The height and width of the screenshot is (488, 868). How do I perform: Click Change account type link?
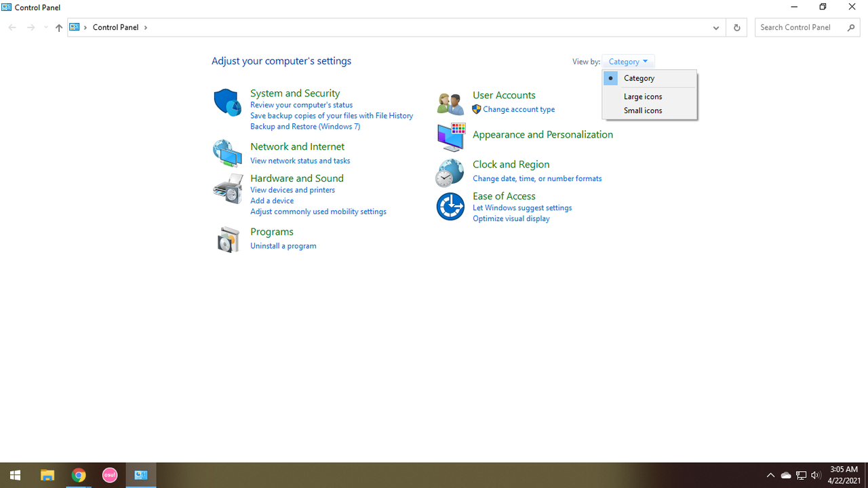pyautogui.click(x=519, y=110)
